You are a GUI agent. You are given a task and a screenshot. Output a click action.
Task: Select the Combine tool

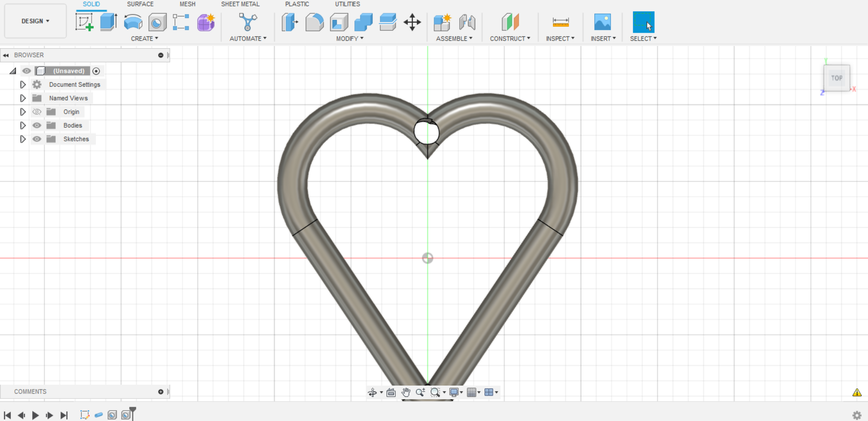pos(363,22)
